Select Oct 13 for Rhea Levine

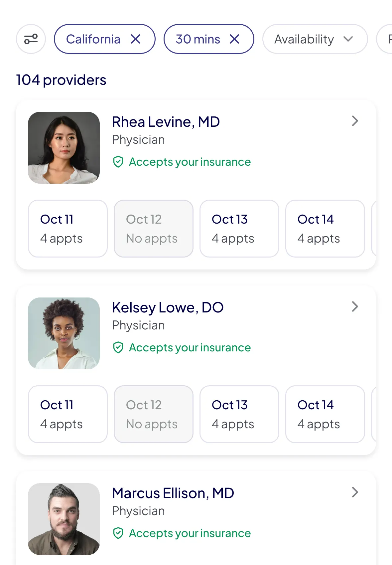tap(239, 229)
